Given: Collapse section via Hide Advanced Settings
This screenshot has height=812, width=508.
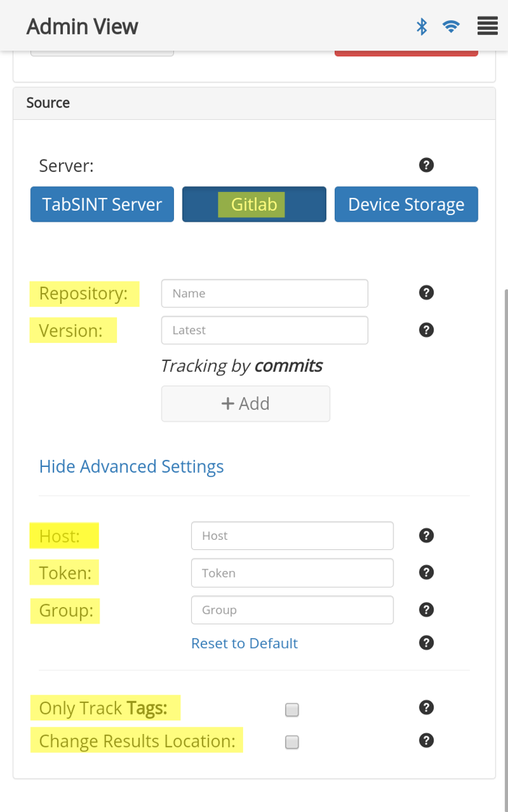Looking at the screenshot, I should coord(131,466).
